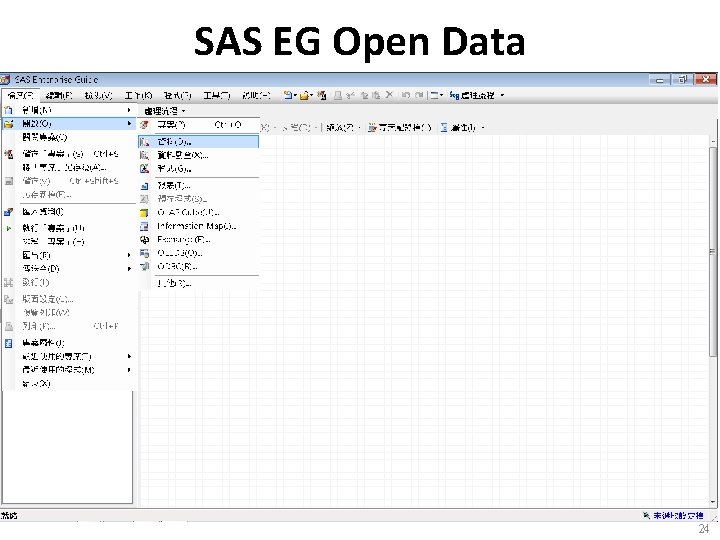Click the OLE DB icon in submenu
The height and width of the screenshot is (540, 720).
pos(144,253)
